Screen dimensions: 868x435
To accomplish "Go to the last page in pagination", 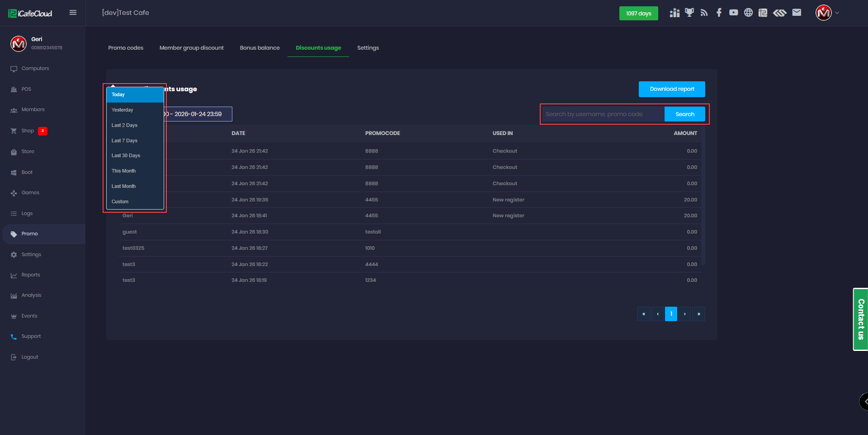I will coord(698,314).
